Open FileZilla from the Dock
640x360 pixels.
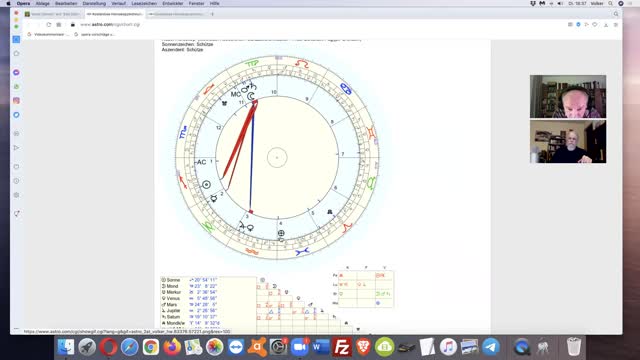coord(342,347)
